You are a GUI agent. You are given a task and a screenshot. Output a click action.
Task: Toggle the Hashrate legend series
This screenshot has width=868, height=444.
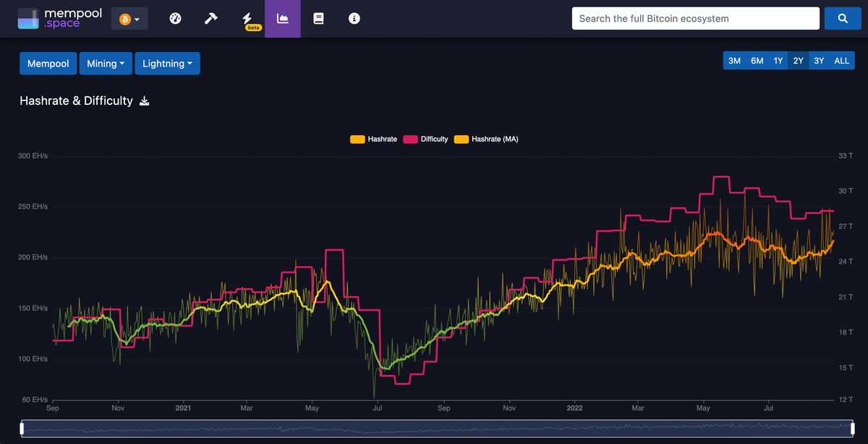click(x=373, y=139)
